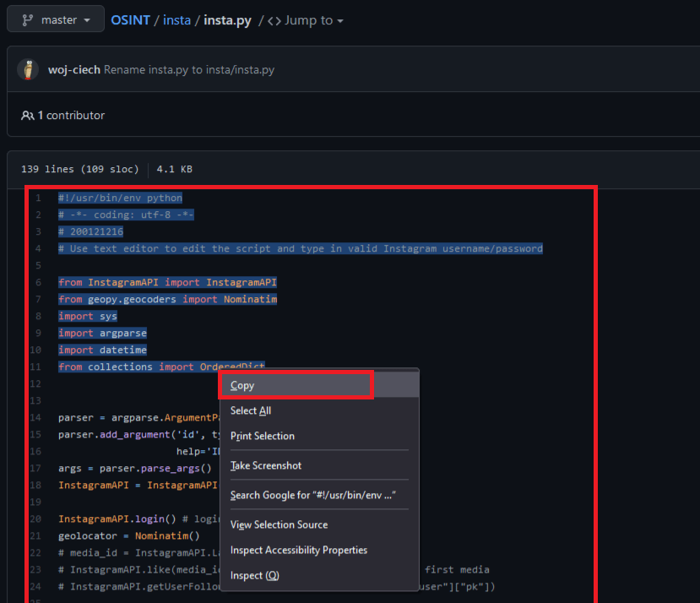
Task: Click the 'geolocator = Nominatim()' line
Action: click(129, 535)
